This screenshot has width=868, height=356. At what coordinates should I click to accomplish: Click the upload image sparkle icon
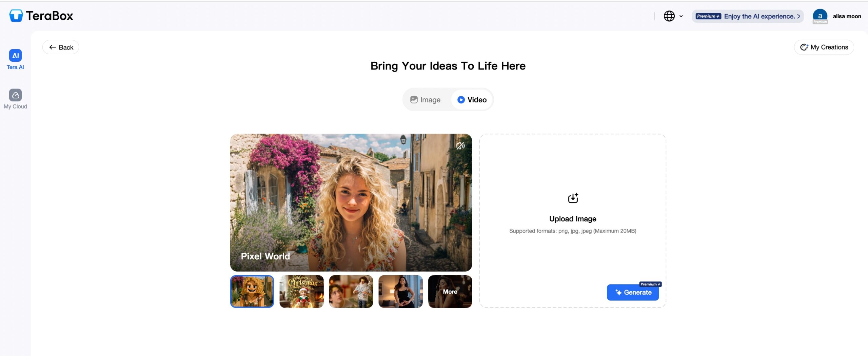[573, 198]
